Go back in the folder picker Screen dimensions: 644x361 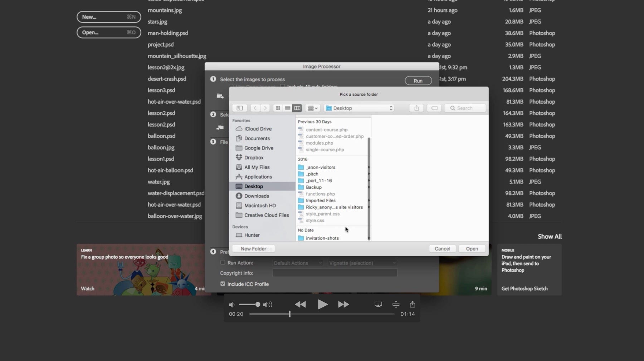(255, 108)
